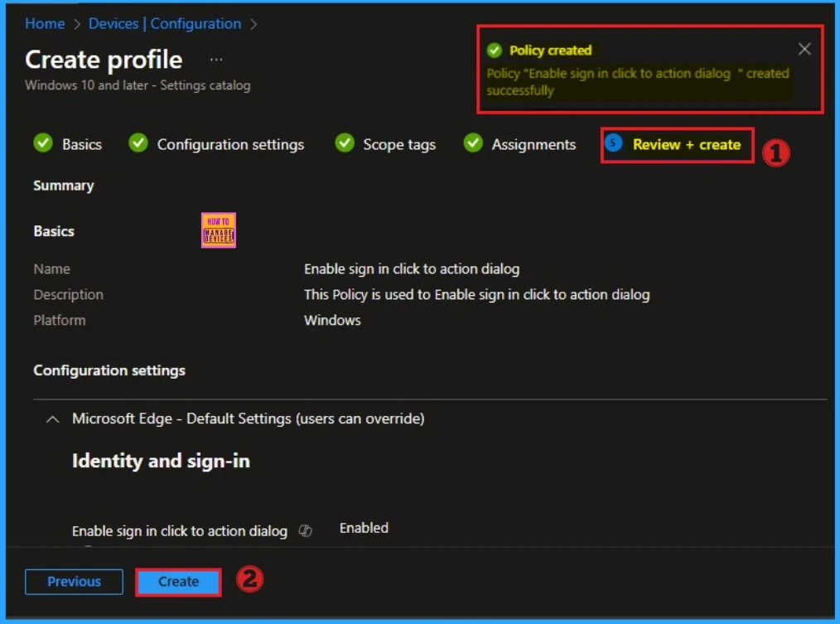Click the notification message 'created successfully'
This screenshot has height=624, width=840.
[638, 82]
